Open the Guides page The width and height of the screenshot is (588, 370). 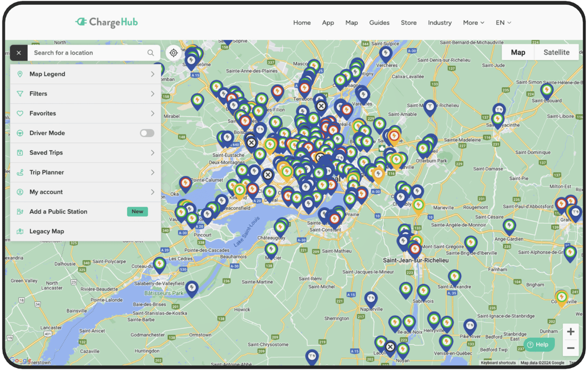pyautogui.click(x=379, y=22)
